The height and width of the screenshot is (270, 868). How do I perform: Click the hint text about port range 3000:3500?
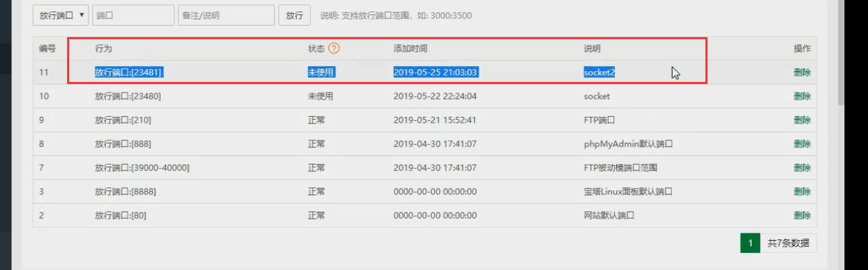[396, 15]
